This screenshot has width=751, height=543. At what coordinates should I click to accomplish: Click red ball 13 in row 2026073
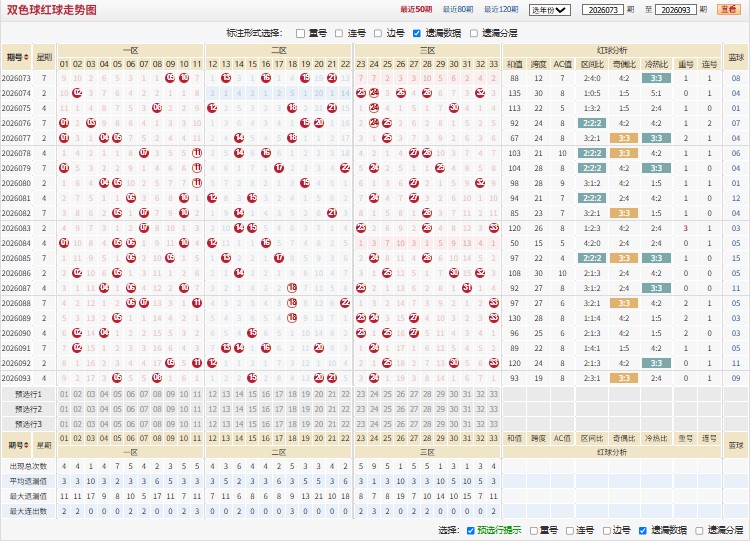pos(226,78)
